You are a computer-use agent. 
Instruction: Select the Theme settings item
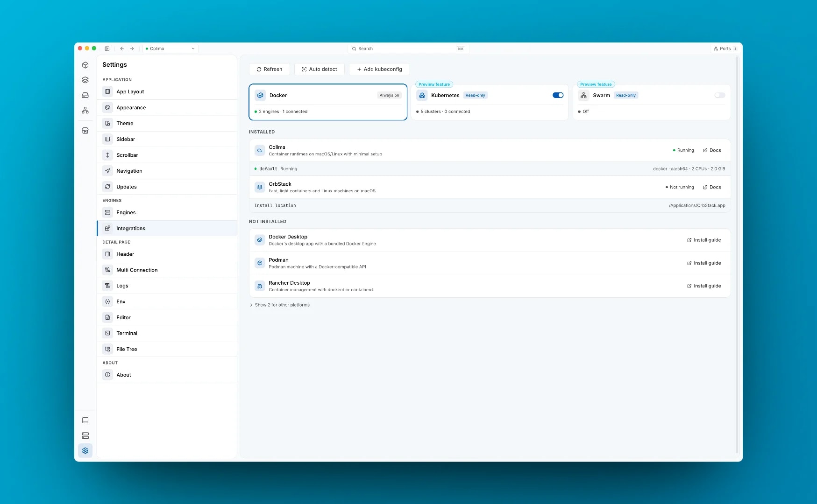click(167, 124)
